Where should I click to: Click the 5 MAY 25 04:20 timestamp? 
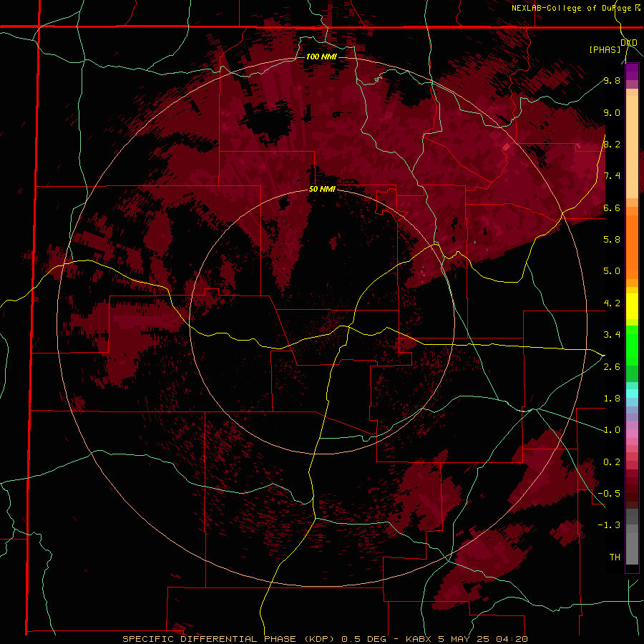[x=482, y=639]
